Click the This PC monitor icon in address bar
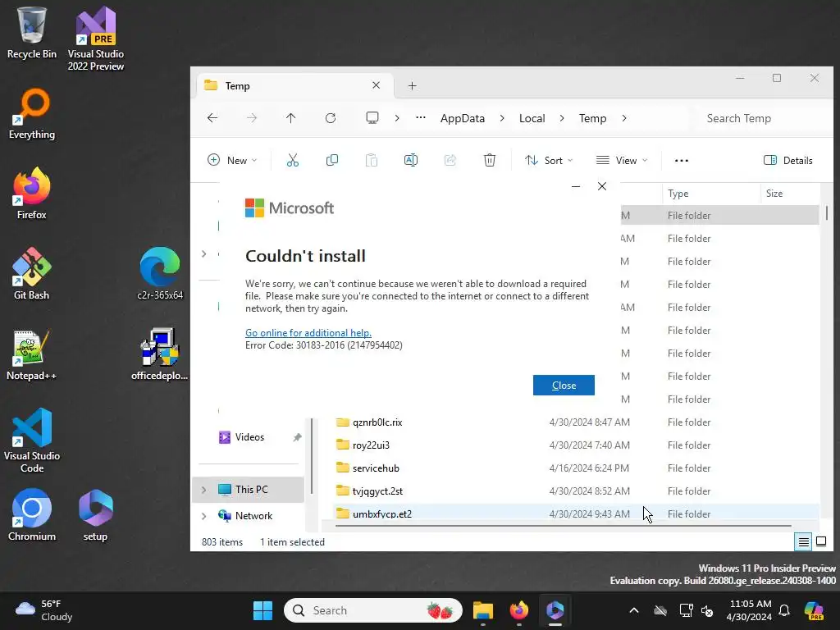 (372, 118)
